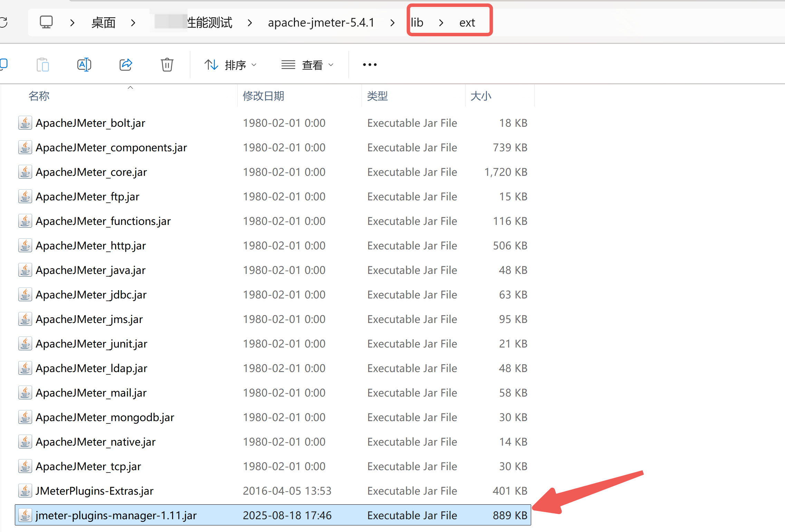Expand the chevron after 性能测试 breadcrumb

tap(250, 23)
